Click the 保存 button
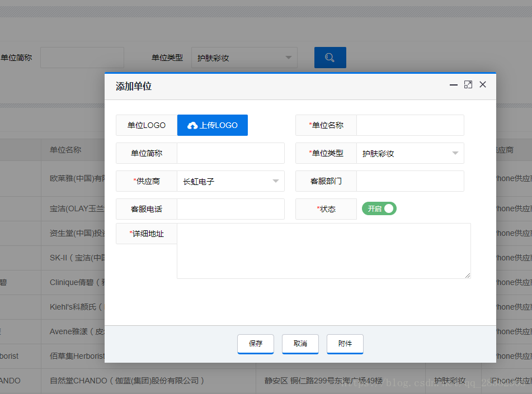The image size is (532, 394). coord(256,344)
